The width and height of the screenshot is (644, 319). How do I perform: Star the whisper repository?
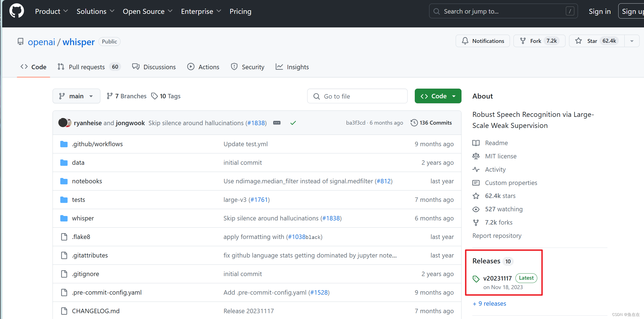coord(597,41)
